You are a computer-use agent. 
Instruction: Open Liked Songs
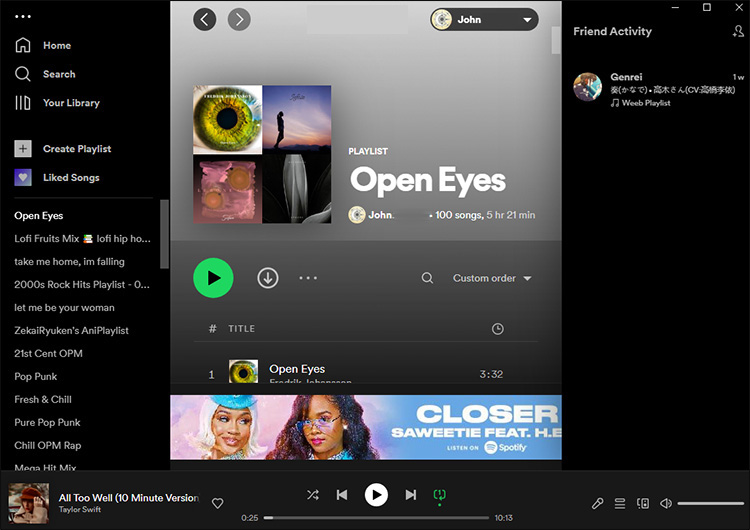click(x=71, y=177)
